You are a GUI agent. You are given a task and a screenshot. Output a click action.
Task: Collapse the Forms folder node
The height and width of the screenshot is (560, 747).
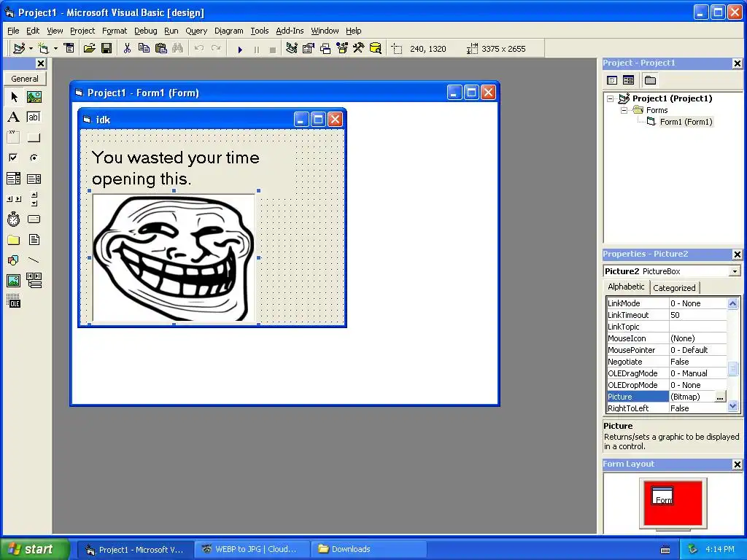point(624,110)
